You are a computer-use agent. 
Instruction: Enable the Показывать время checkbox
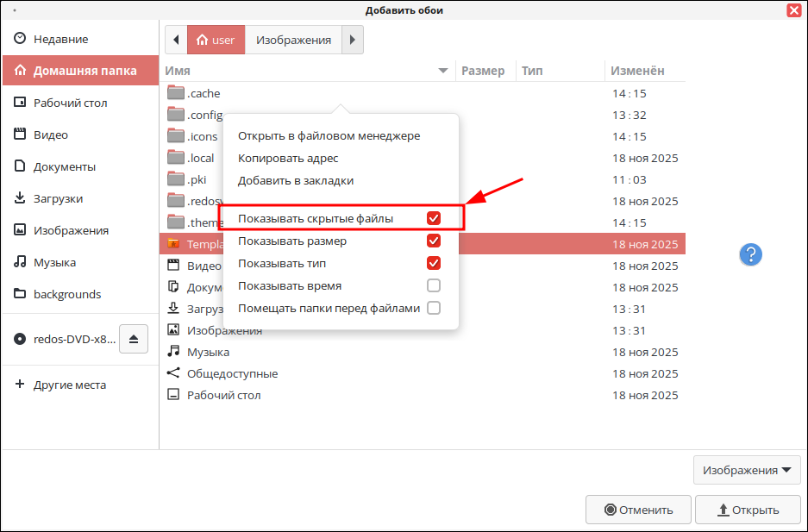click(434, 285)
